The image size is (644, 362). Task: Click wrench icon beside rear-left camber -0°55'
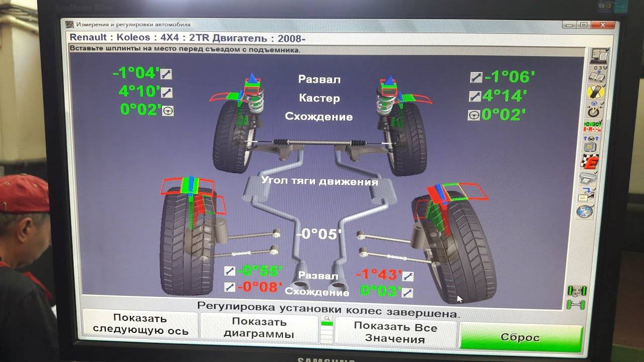click(229, 271)
